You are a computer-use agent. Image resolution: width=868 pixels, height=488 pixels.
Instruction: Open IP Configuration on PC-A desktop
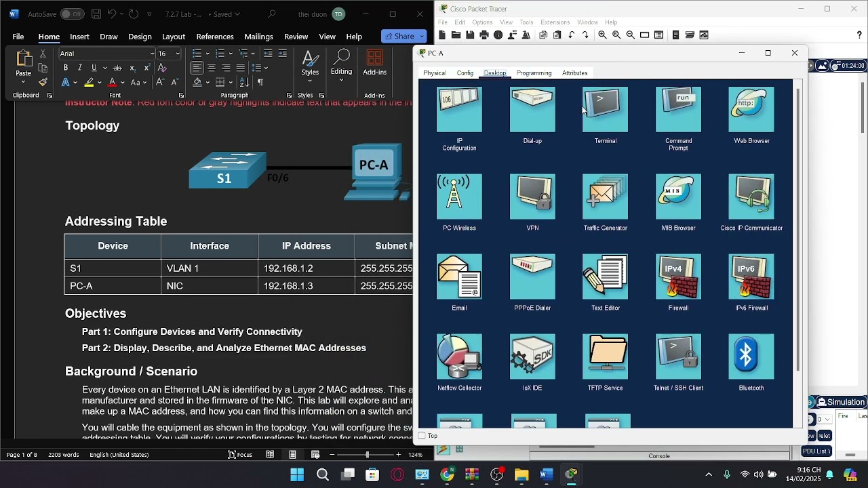coord(459,110)
